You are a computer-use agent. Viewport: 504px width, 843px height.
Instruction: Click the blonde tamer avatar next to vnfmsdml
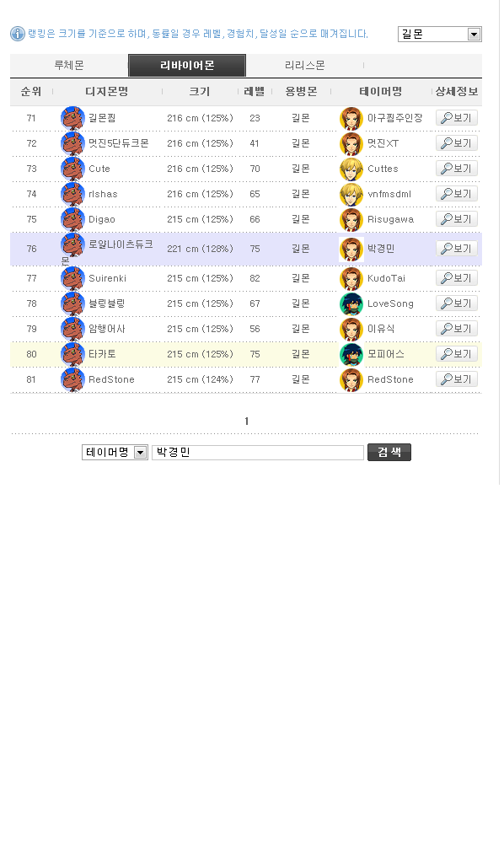[351, 194]
